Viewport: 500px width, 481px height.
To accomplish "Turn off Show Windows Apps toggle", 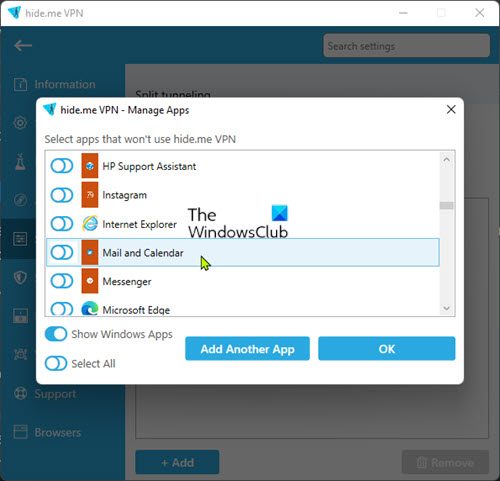I will 56,334.
